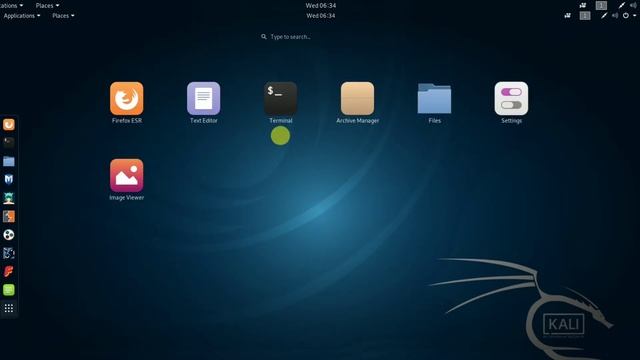
Task: Open the full Applications menu
Action: click(x=22, y=16)
